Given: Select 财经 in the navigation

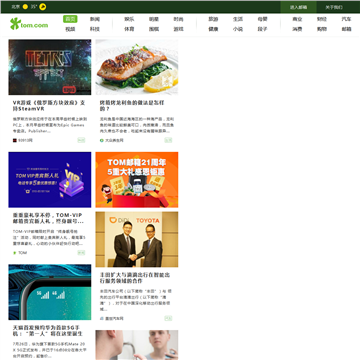Looking at the screenshot, I should click(322, 19).
